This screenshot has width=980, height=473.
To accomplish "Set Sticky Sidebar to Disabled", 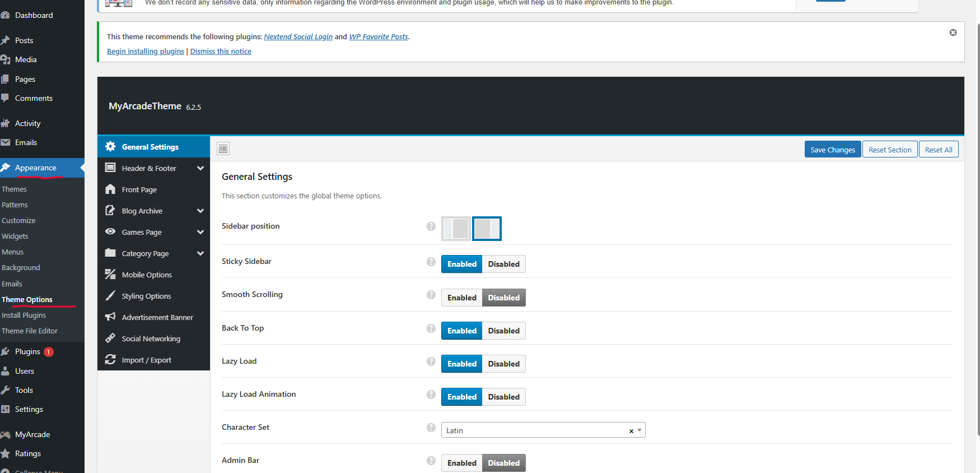I will click(504, 264).
